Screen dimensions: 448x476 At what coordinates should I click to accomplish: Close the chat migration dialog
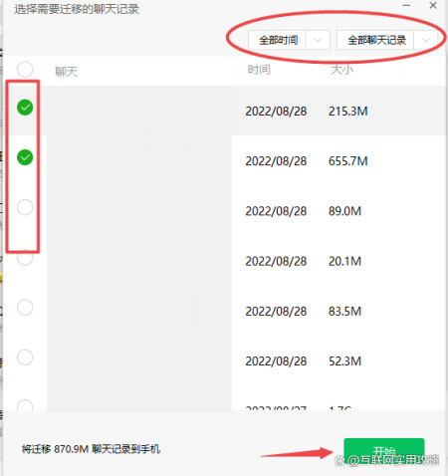(433, 5)
